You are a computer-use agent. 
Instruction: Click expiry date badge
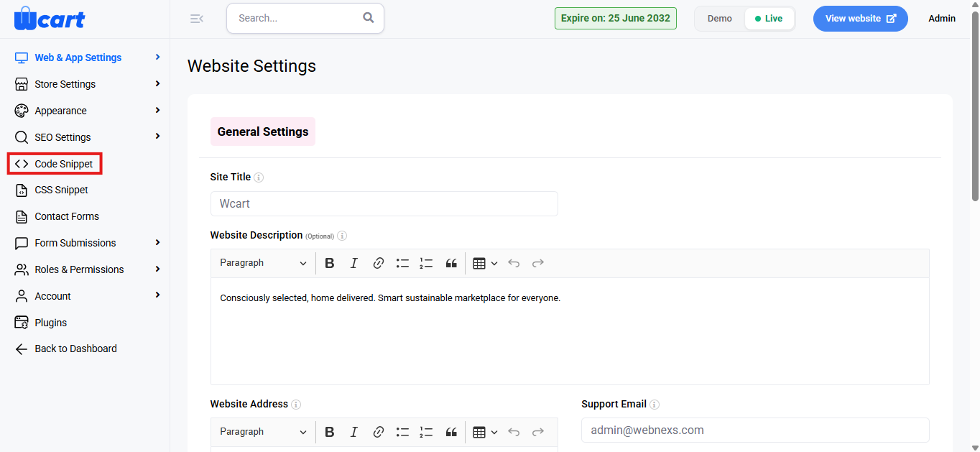click(x=616, y=19)
